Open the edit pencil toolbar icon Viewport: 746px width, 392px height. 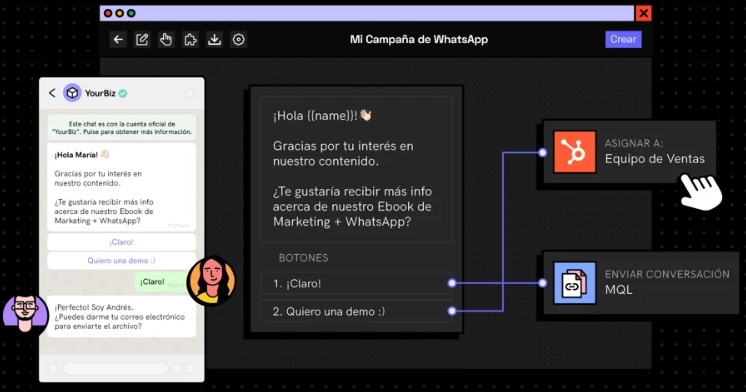point(142,39)
